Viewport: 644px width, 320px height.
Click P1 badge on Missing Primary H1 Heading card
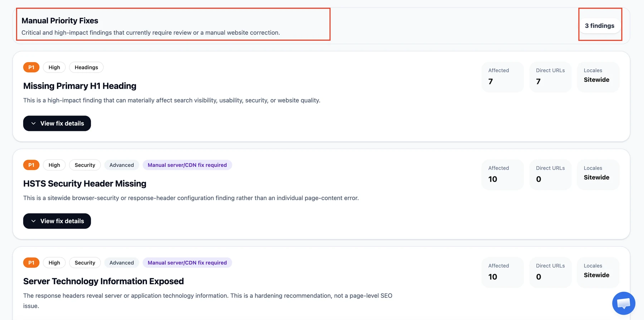31,67
